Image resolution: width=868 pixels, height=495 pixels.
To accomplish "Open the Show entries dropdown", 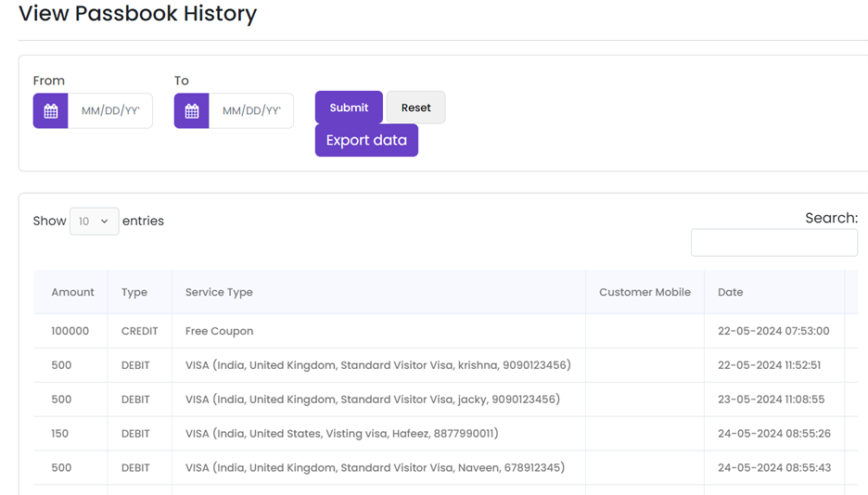I will [94, 222].
